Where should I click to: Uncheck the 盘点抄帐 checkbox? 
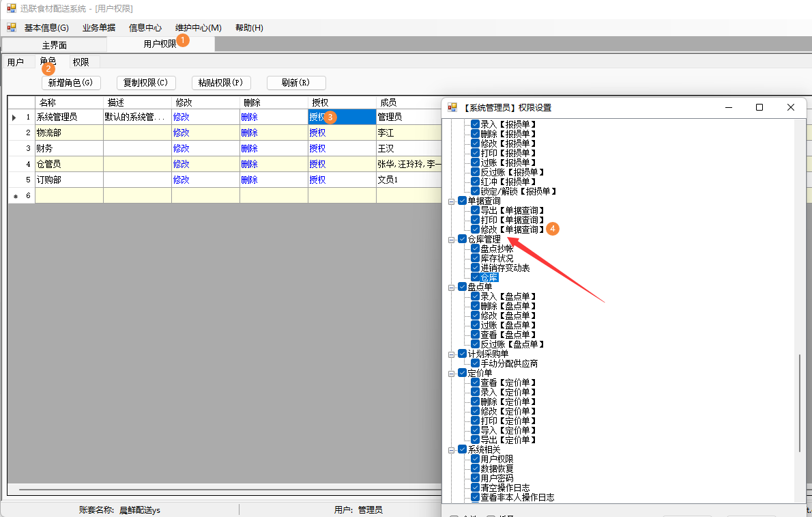(x=475, y=249)
